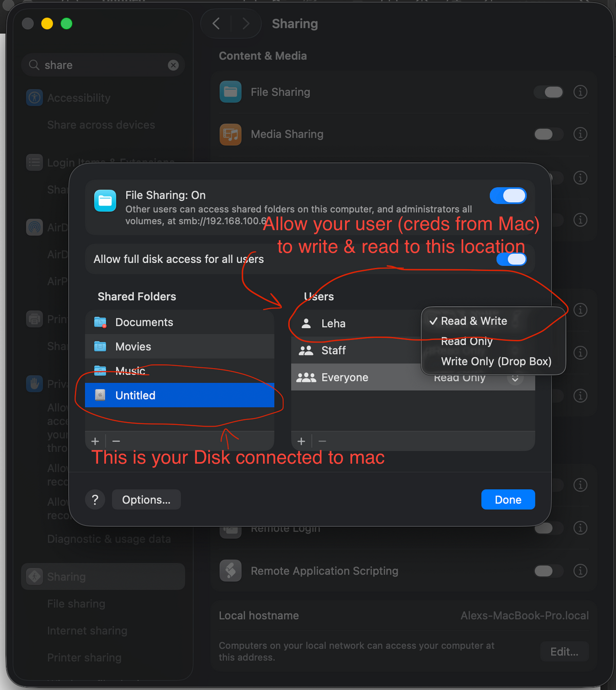
Task: Open Printer sharing sidebar search result
Action: tap(84, 658)
